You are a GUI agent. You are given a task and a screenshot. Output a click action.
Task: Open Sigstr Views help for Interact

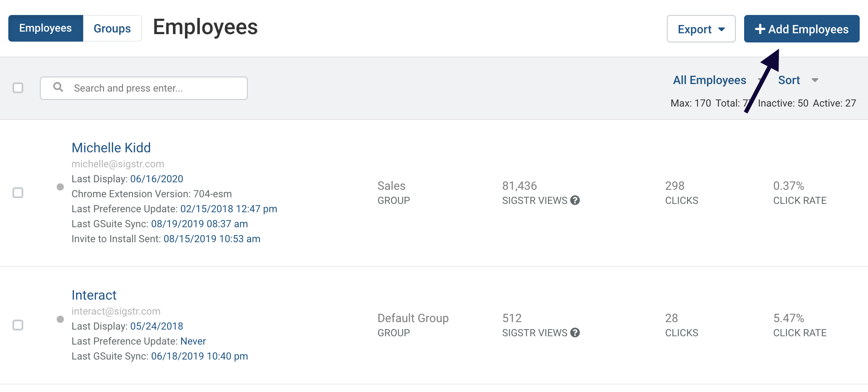[x=575, y=332]
